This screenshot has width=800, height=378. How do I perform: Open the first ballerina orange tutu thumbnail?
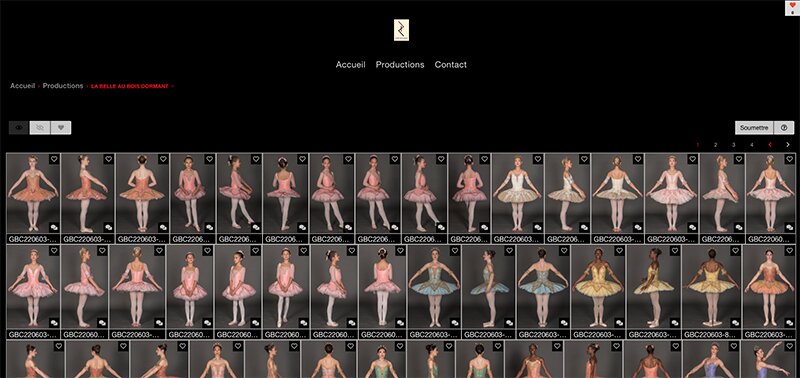(33, 194)
